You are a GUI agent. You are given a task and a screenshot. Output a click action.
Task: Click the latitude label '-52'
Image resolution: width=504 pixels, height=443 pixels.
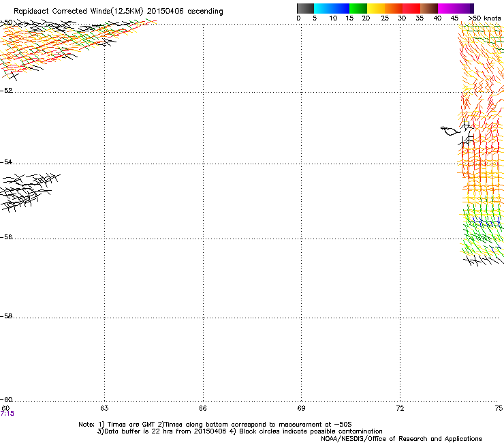click(6, 91)
